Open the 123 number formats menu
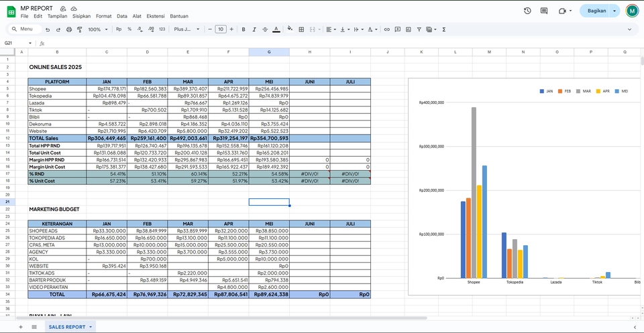This screenshot has height=333, width=644. (x=162, y=29)
